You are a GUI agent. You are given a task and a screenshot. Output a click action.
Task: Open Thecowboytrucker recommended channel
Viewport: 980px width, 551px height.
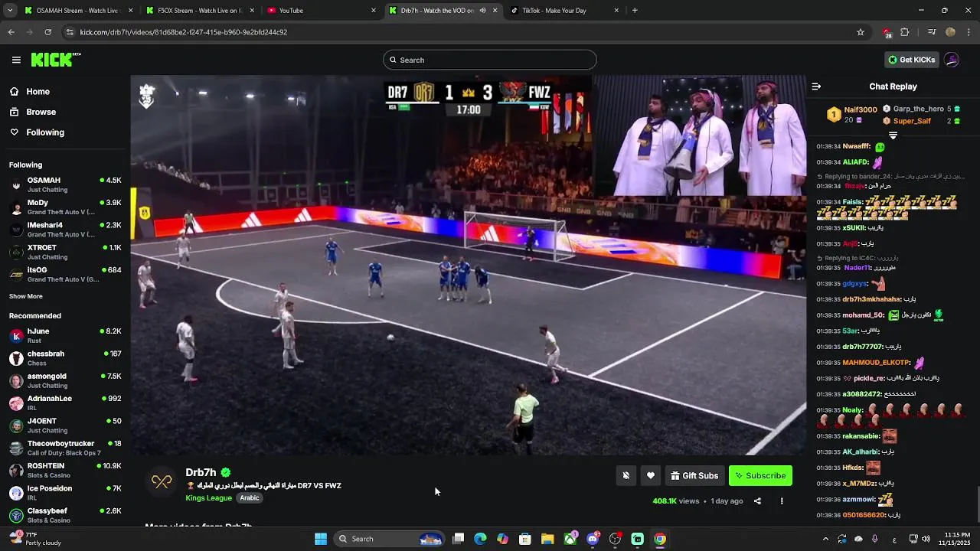65,448
